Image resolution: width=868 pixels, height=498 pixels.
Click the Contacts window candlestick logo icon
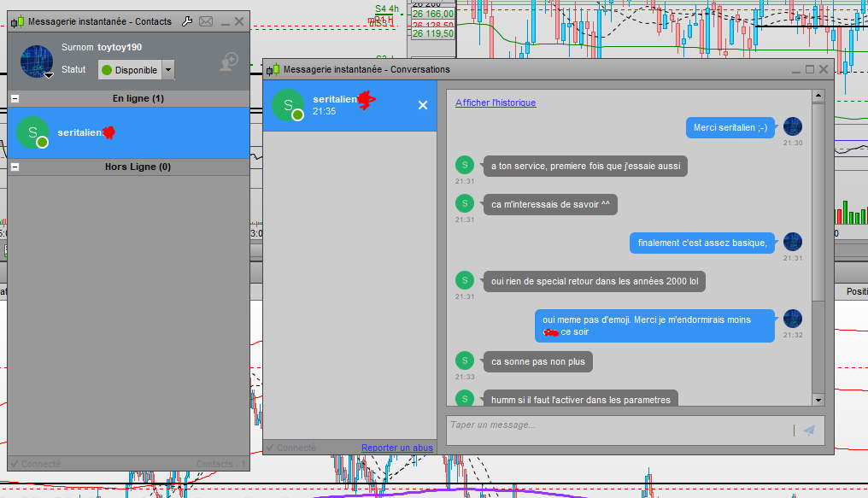18,21
